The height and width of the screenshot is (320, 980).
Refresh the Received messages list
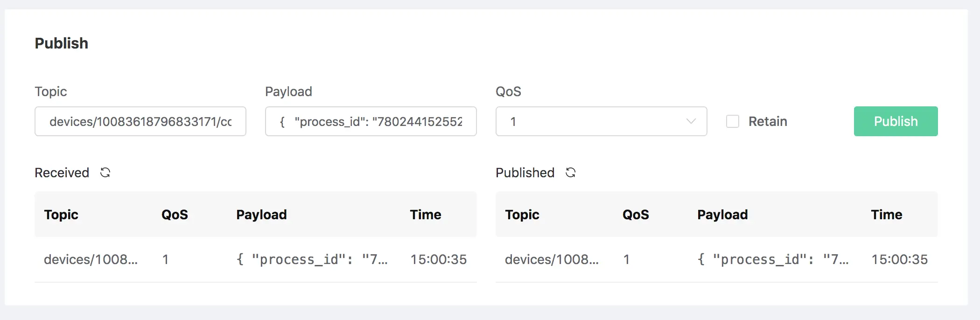coord(105,173)
